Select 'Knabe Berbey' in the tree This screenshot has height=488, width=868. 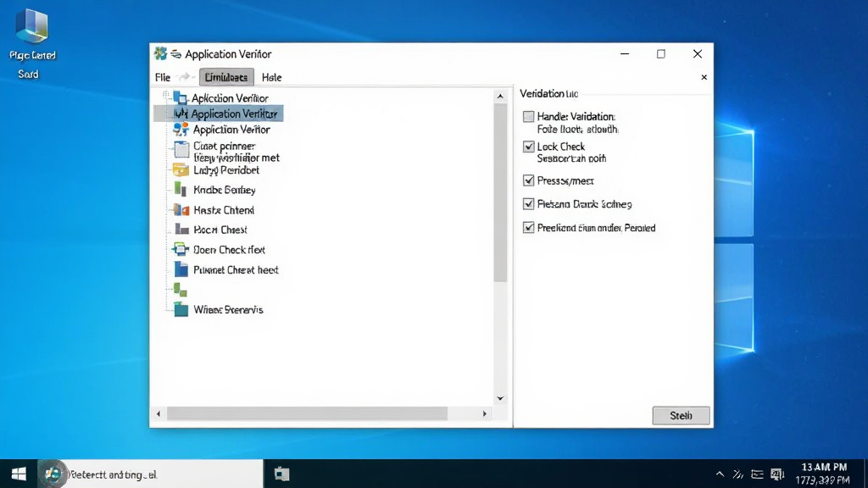pos(224,190)
